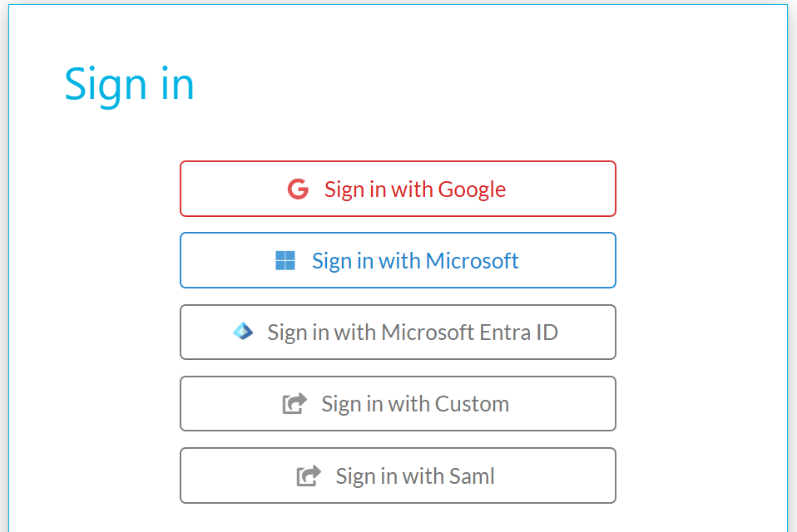Click the share arrow icon beside Saml
Screen dimensions: 797x532
pyautogui.click(x=309, y=475)
